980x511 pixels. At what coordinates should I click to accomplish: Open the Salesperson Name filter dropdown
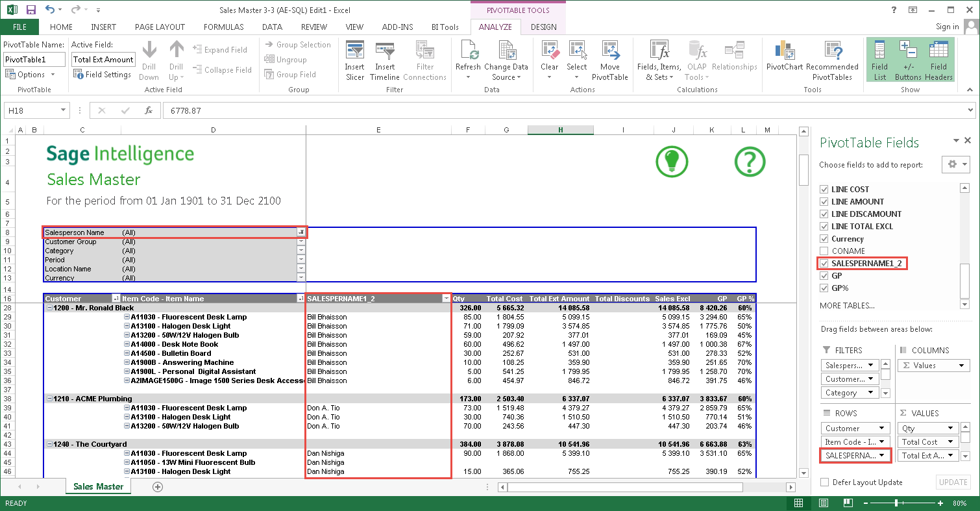tap(301, 232)
